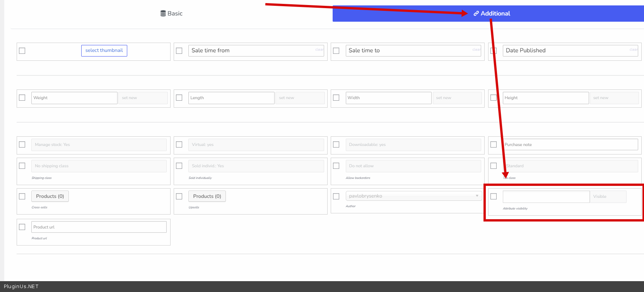Screen dimensions: 644x292
Task: Expand the Author dropdown showing pavlobrysenko
Action: 413,196
